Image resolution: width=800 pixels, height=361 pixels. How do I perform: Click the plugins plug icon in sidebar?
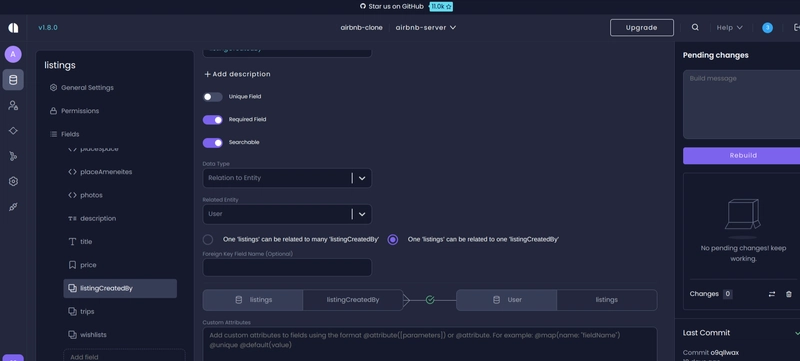point(13,207)
